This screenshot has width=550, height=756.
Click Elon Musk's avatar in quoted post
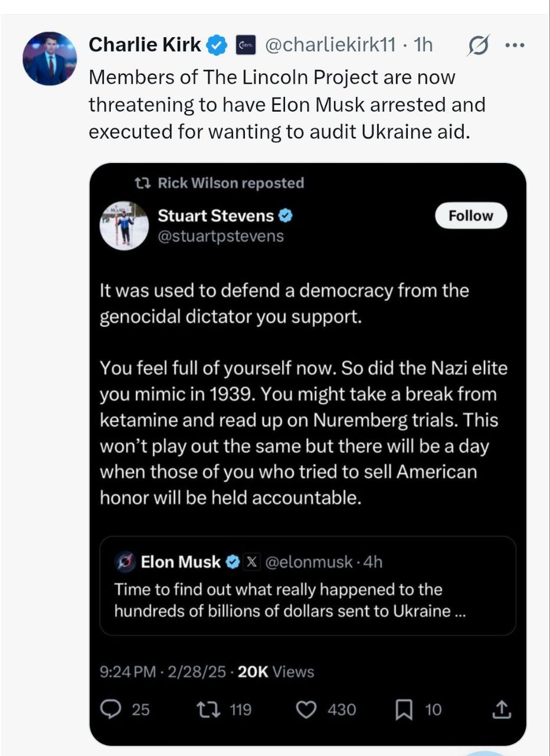tap(125, 562)
